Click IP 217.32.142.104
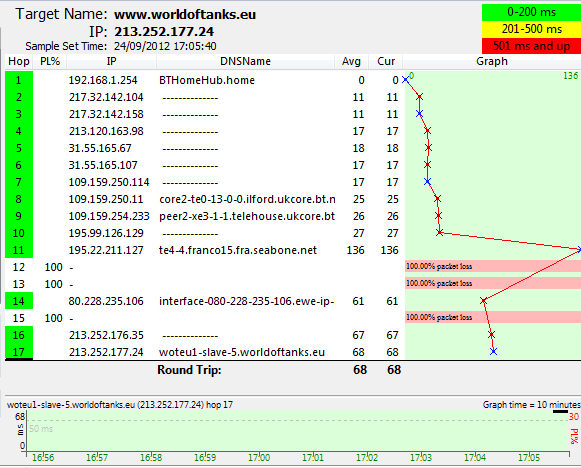This screenshot has height=468, width=581. 106,97
